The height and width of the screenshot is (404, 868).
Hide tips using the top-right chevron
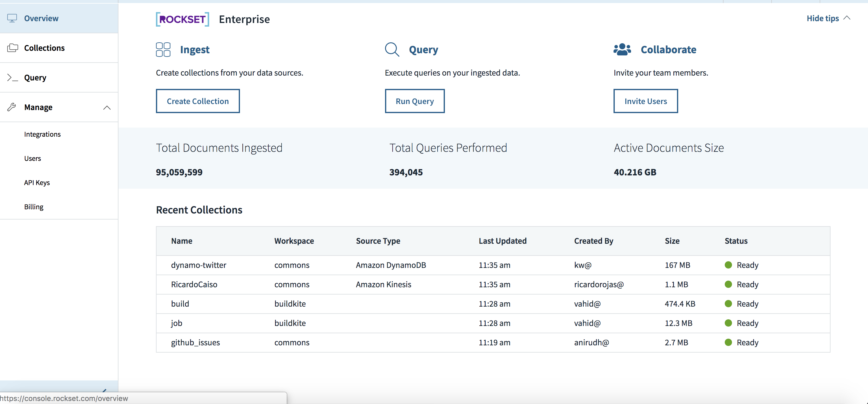pos(847,18)
